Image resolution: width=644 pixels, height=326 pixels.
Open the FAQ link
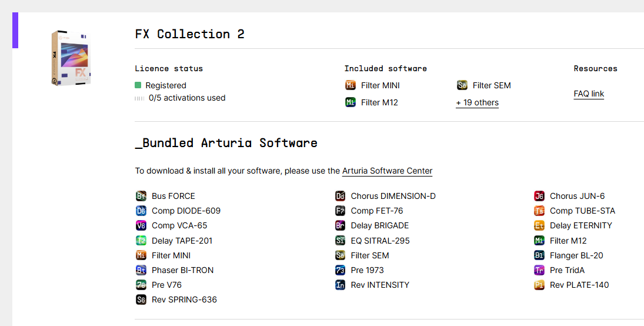[589, 94]
